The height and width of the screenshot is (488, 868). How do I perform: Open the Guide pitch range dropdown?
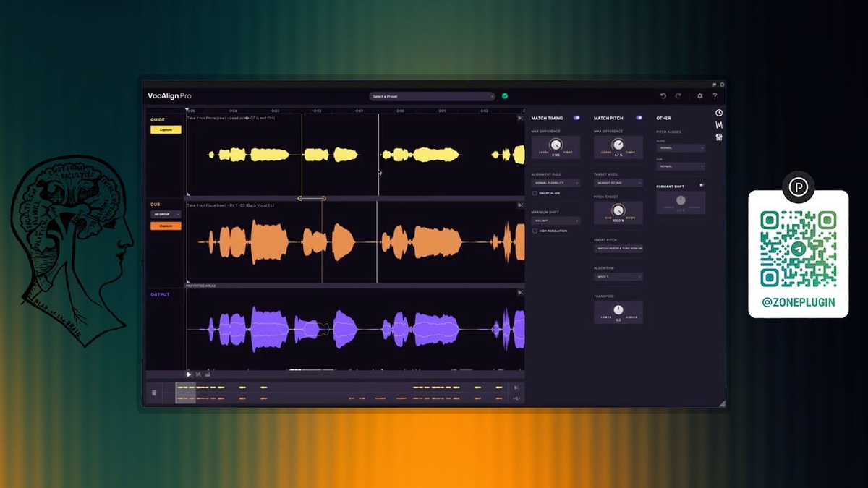(x=681, y=148)
